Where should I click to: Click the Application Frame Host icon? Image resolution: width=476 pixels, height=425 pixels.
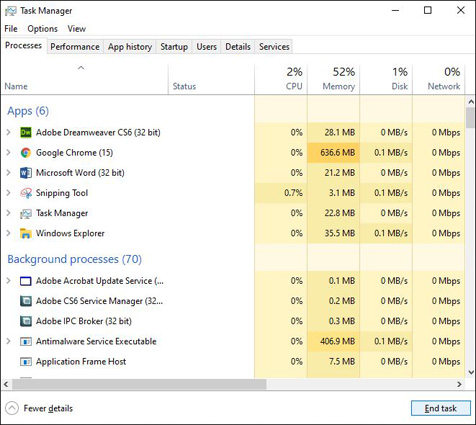[x=26, y=362]
